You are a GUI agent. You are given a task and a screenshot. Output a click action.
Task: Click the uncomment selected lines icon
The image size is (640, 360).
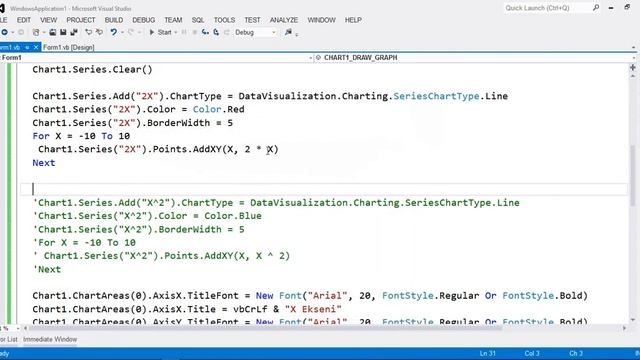tap(99, 32)
